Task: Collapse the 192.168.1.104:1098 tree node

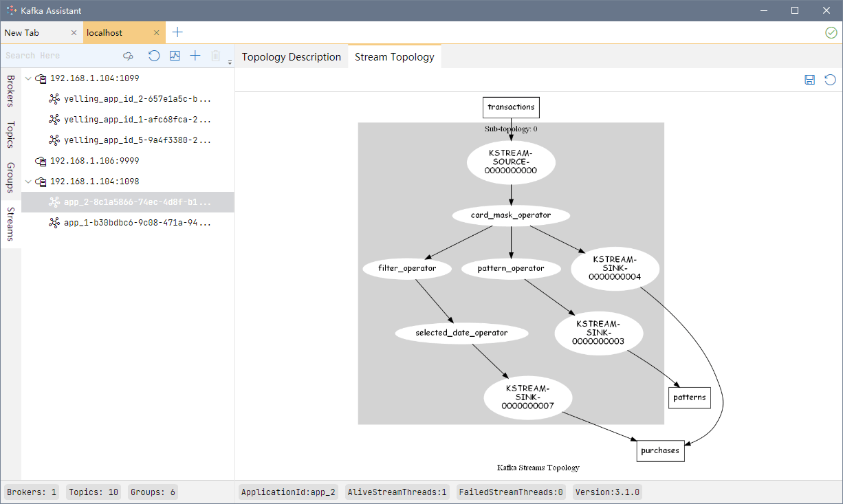Action: [28, 182]
